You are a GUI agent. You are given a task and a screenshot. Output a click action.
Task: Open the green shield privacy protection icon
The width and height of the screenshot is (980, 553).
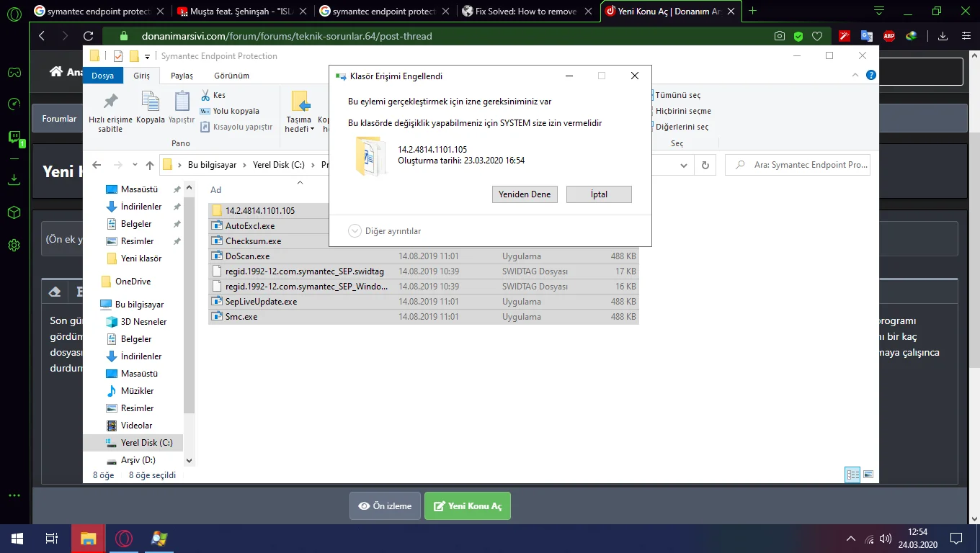point(798,36)
